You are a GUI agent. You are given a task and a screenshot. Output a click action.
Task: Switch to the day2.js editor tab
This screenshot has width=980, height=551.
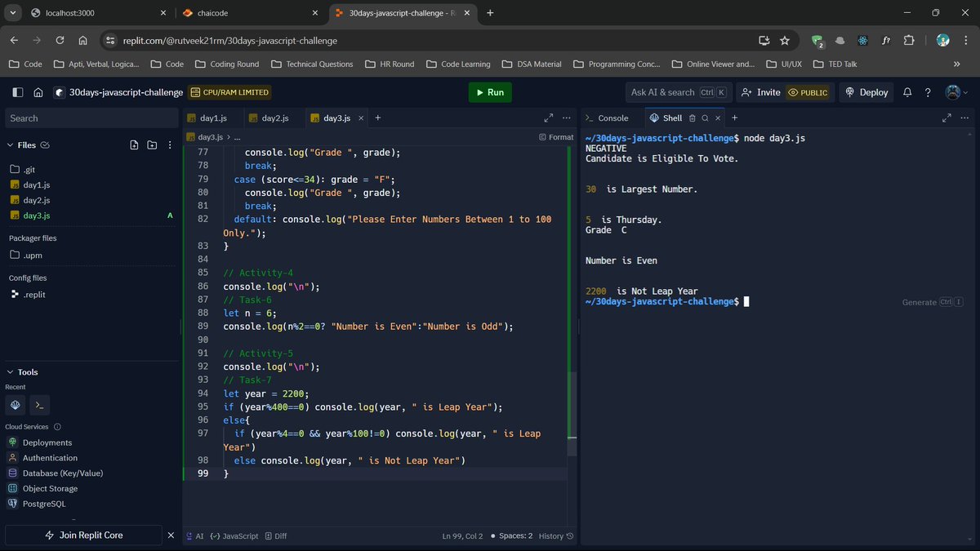(x=274, y=118)
